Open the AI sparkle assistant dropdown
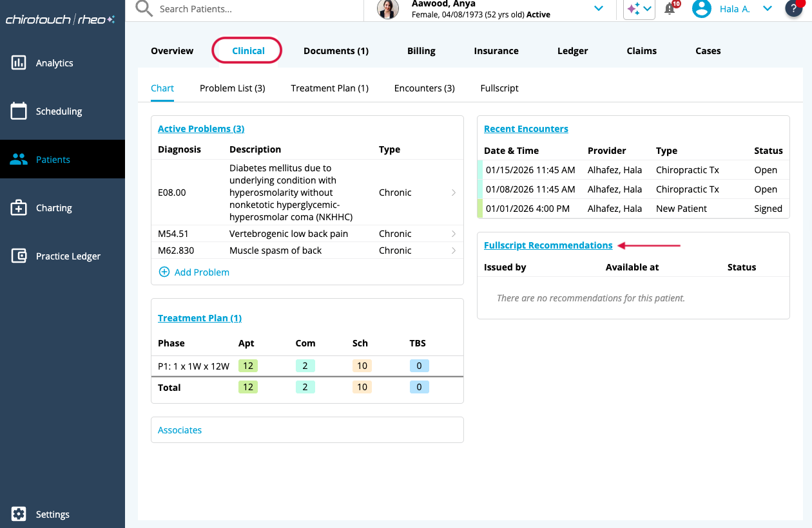 [639, 9]
